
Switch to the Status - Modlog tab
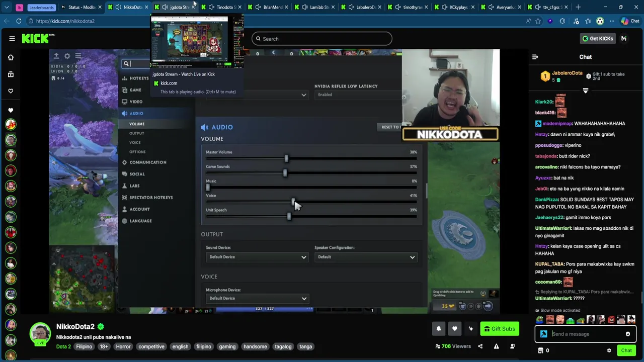82,7
